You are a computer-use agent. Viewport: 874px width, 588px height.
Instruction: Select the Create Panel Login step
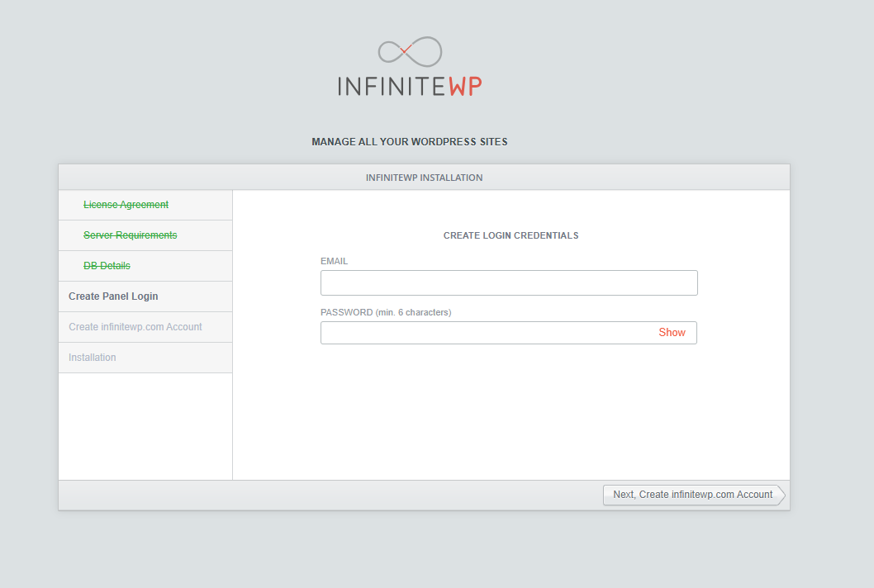point(113,296)
